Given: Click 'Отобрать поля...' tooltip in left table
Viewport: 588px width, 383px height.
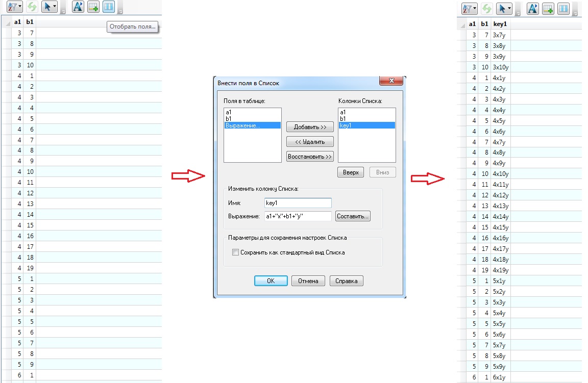Looking at the screenshot, I should [x=132, y=27].
